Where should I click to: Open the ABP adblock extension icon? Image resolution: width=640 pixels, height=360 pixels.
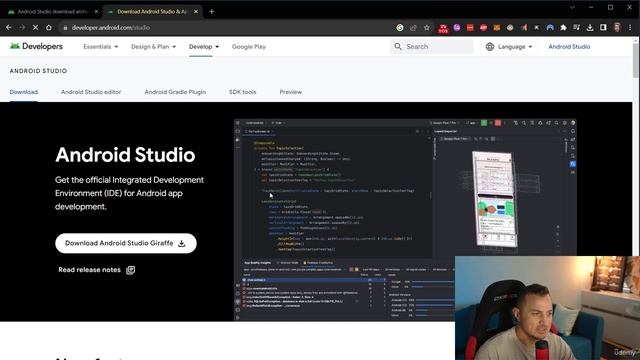(x=483, y=27)
